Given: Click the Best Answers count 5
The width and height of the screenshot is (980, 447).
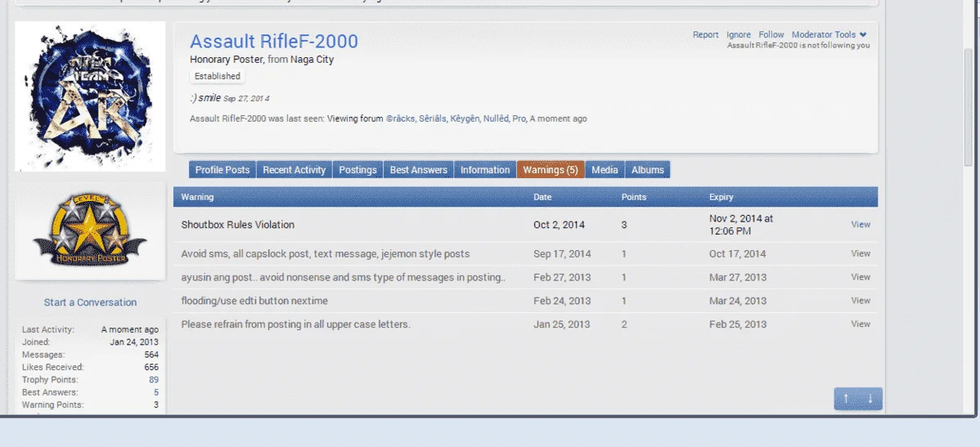Looking at the screenshot, I should pyautogui.click(x=156, y=392).
